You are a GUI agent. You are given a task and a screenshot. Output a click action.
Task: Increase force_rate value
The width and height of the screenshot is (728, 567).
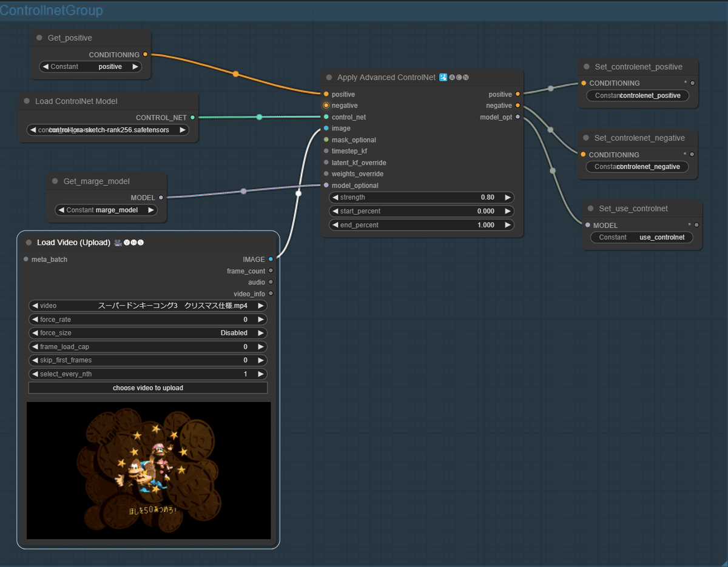(261, 320)
